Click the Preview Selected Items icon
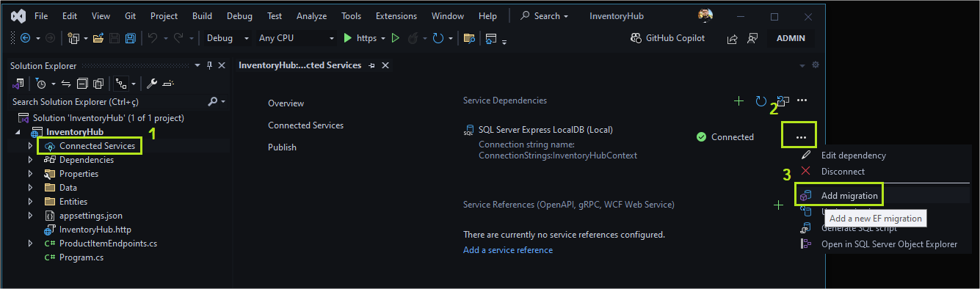This screenshot has height=289, width=980. pyautogui.click(x=168, y=84)
